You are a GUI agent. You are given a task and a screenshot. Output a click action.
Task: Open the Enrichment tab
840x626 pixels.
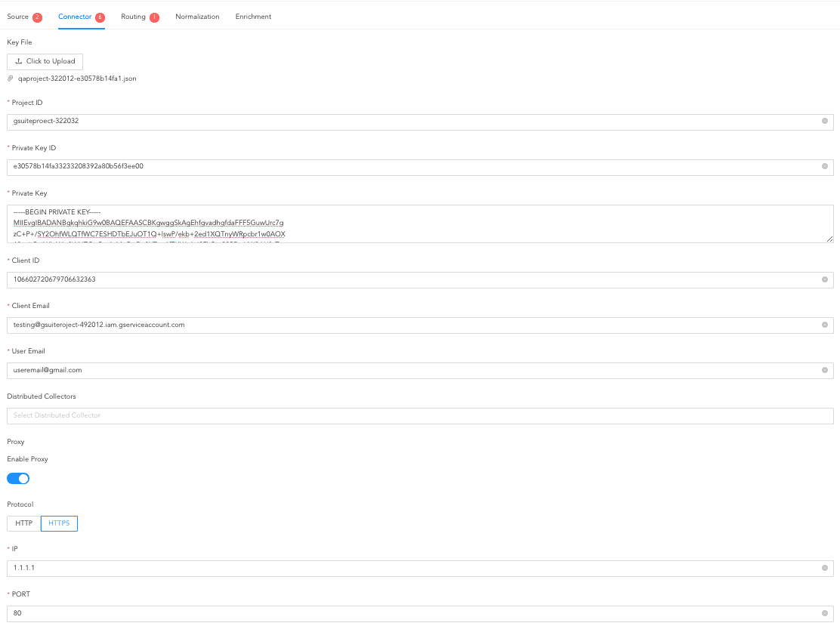pyautogui.click(x=252, y=16)
